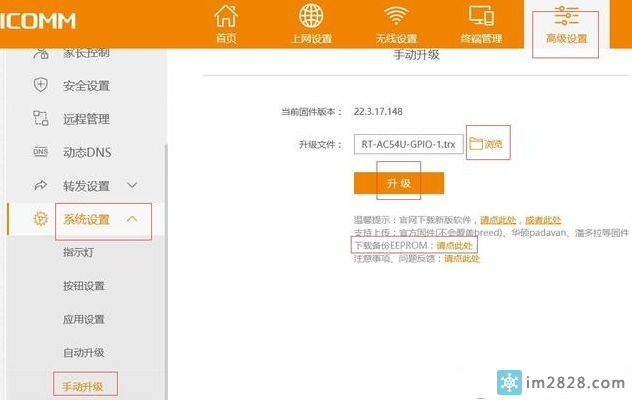Click the 下载备份EEPROM 请点此处 link
The height and width of the screenshot is (400, 632).
pos(456,245)
